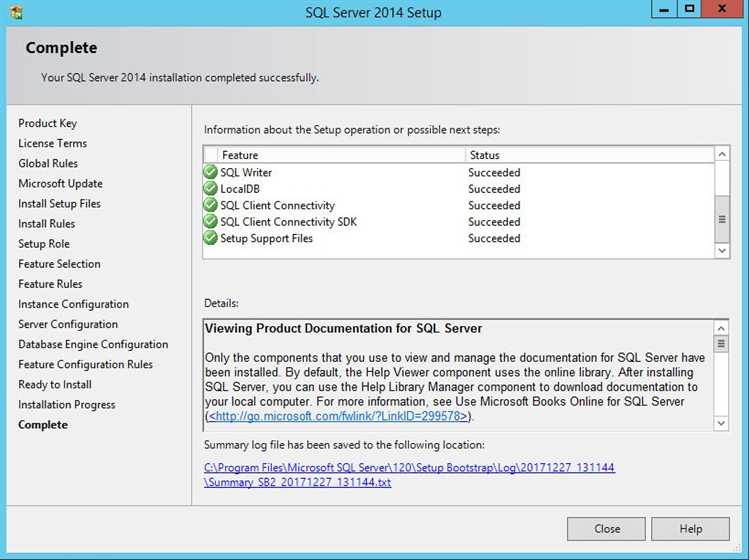The width and height of the screenshot is (750, 560).
Task: Click Succeeded status for Setup Support Files
Action: [494, 238]
